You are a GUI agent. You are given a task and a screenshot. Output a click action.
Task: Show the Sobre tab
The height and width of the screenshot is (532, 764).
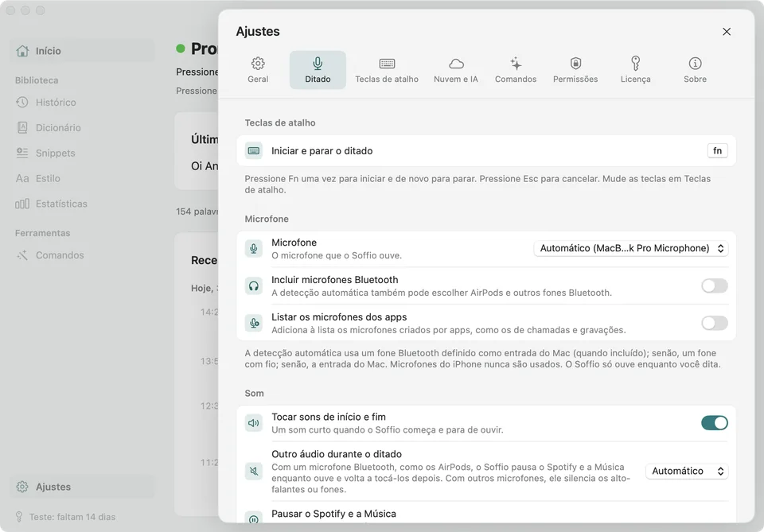coord(695,70)
